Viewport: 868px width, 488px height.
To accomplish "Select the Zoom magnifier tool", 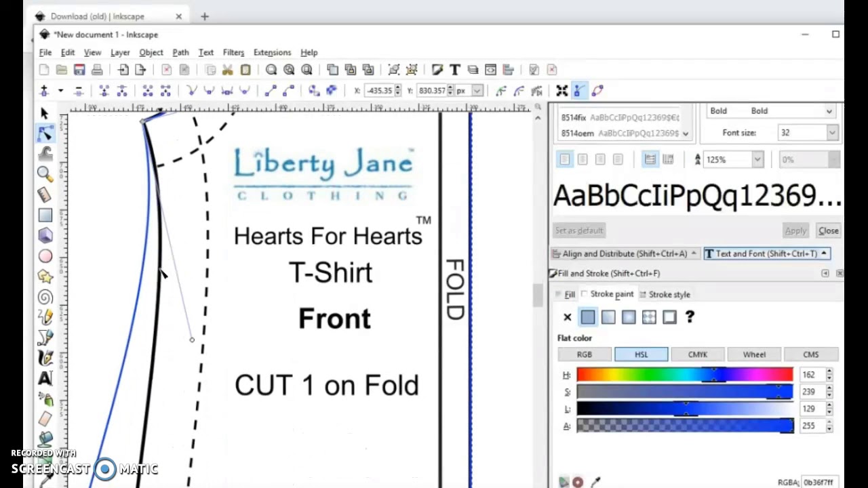I will point(45,174).
